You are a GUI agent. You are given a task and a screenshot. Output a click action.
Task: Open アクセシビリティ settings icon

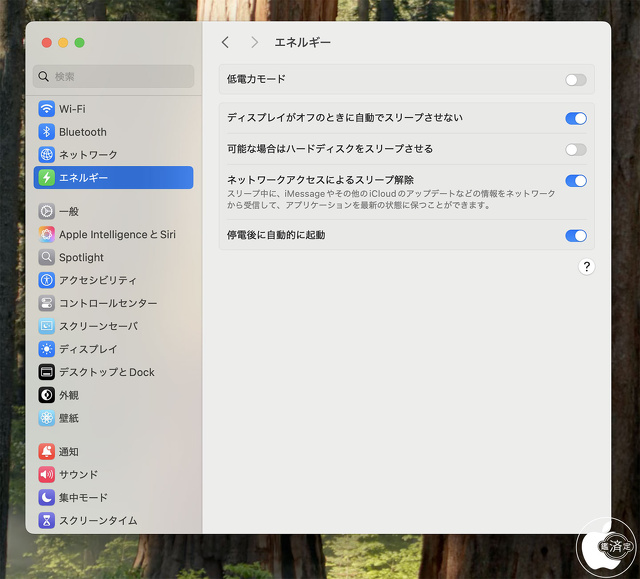coord(46,280)
